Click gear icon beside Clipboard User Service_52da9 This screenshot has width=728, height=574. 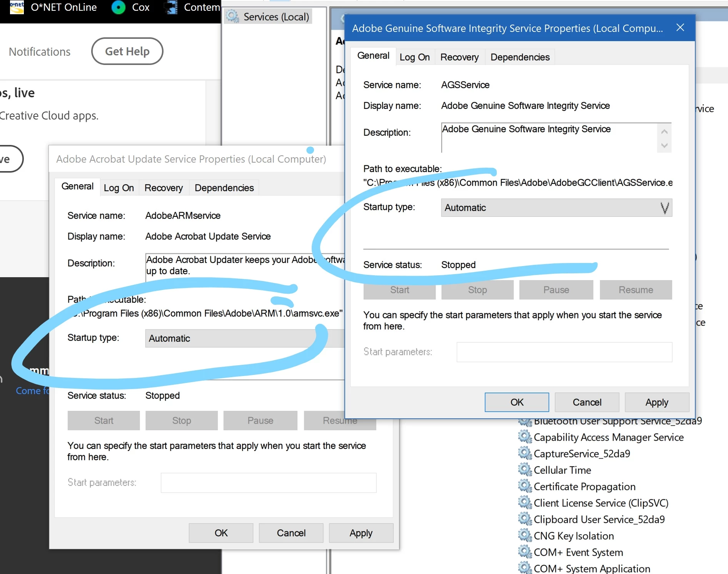(524, 519)
